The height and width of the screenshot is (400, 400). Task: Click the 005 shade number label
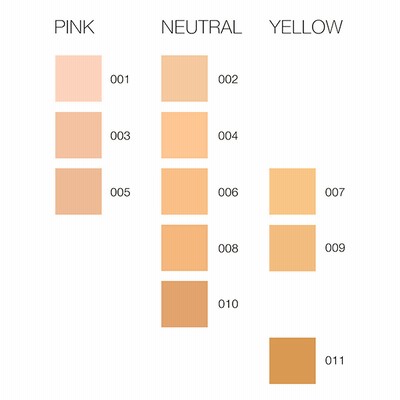(120, 192)
